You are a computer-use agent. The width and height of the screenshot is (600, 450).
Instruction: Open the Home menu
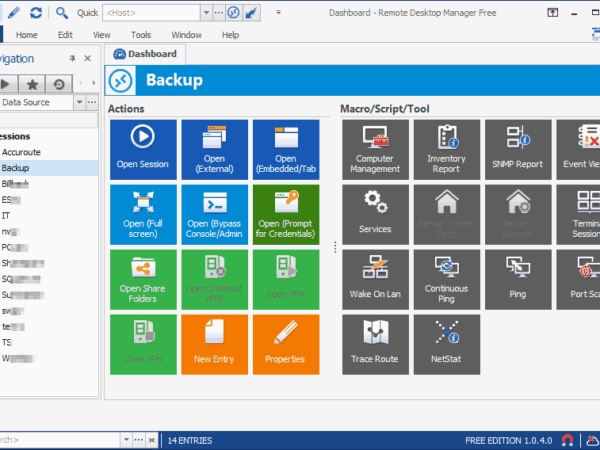[x=26, y=35]
